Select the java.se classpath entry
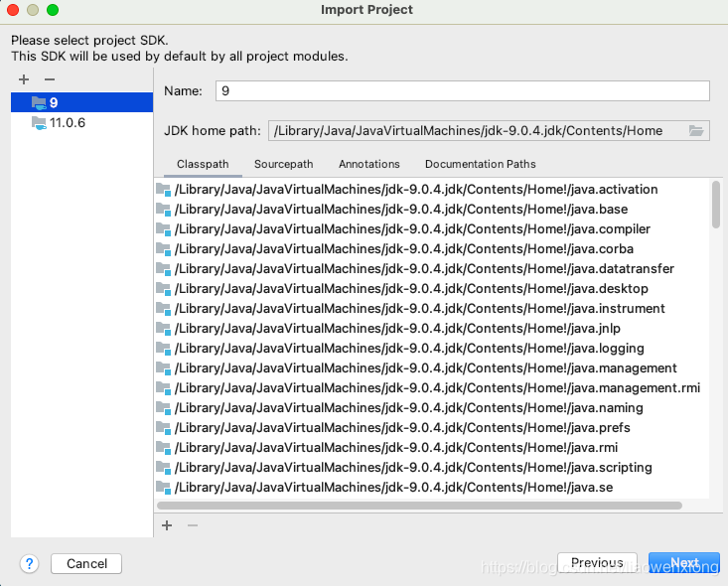 coord(432,487)
